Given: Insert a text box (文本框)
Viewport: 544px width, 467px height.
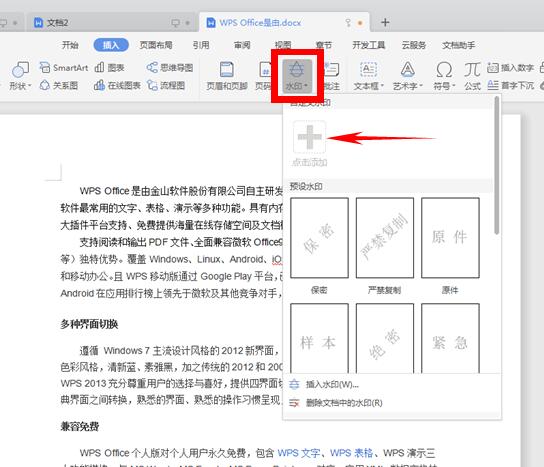Looking at the screenshot, I should (x=368, y=76).
